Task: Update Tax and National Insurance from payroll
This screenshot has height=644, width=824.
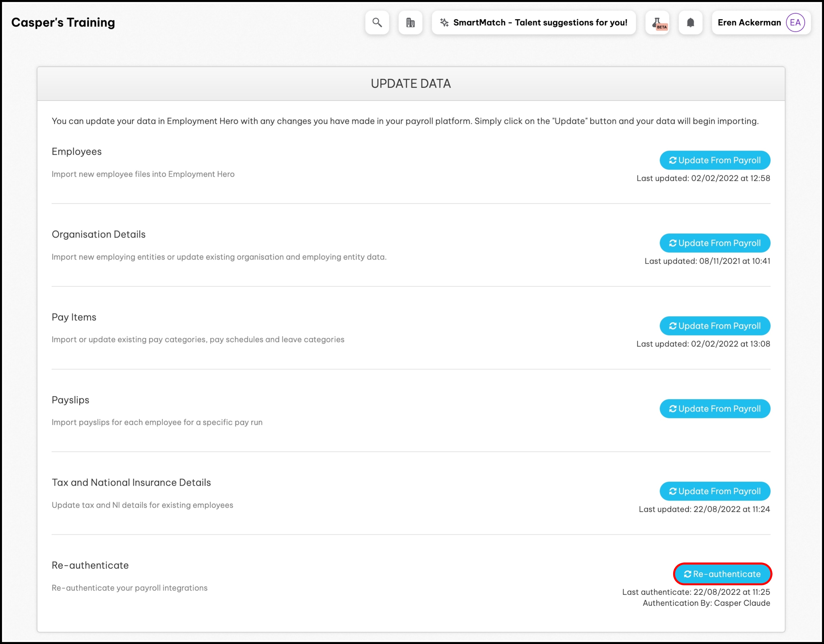Action: (715, 491)
